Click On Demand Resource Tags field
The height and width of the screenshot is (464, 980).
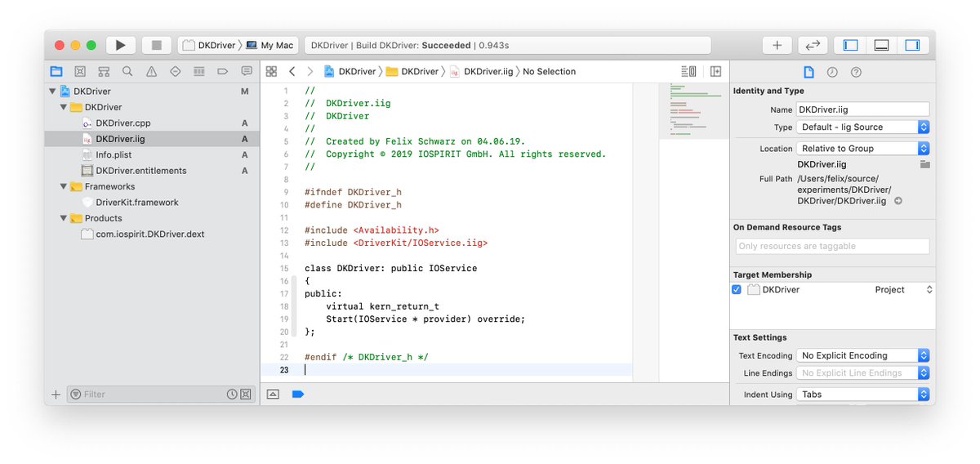(x=831, y=246)
